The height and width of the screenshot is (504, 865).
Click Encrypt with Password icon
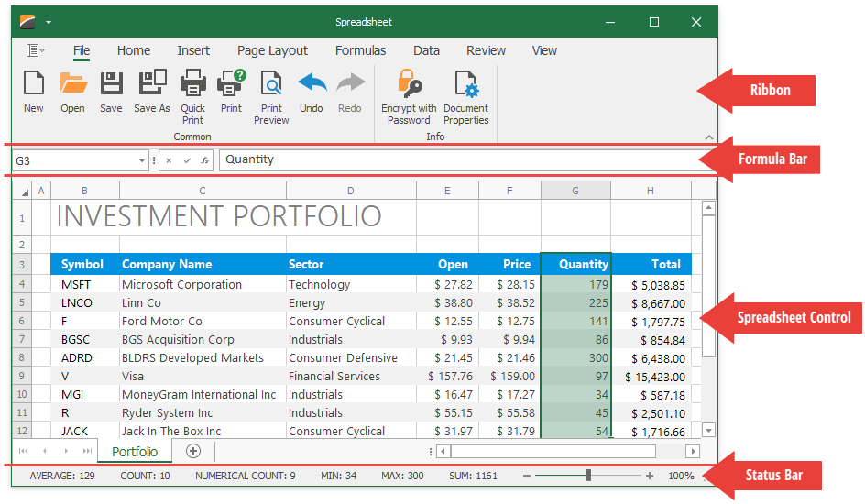[x=409, y=85]
